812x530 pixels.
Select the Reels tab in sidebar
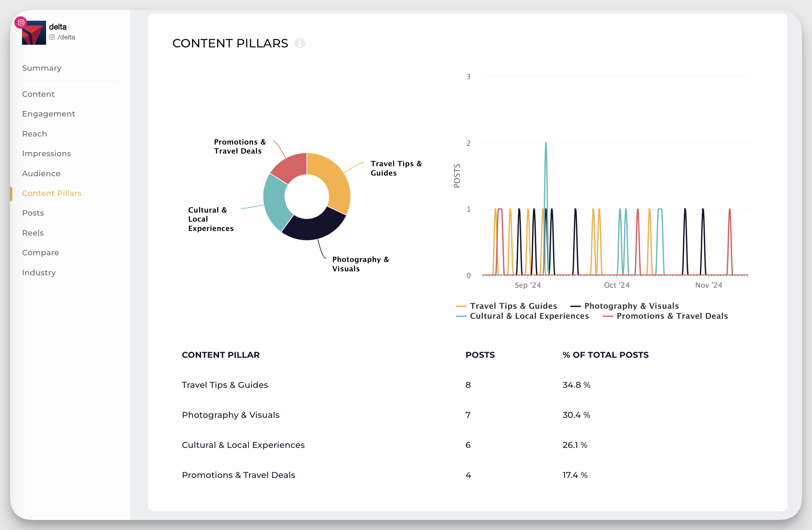[32, 233]
